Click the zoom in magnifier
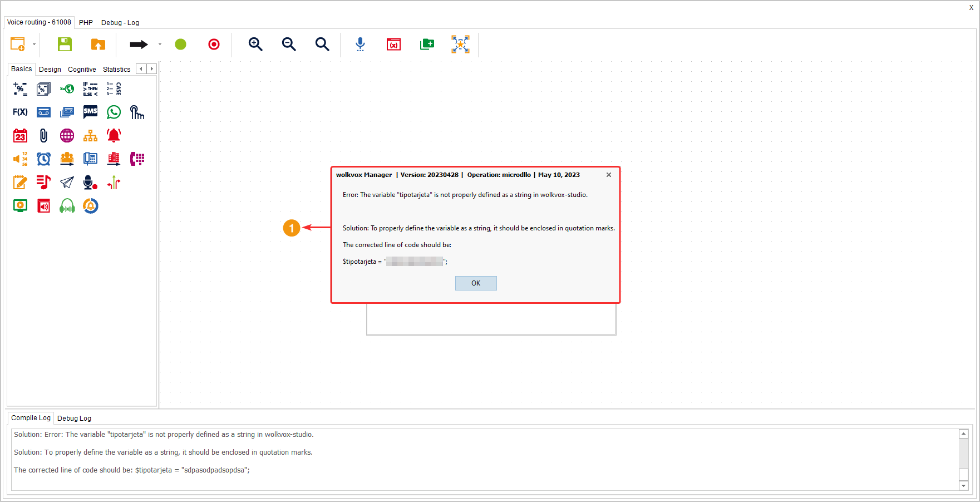 [x=255, y=44]
